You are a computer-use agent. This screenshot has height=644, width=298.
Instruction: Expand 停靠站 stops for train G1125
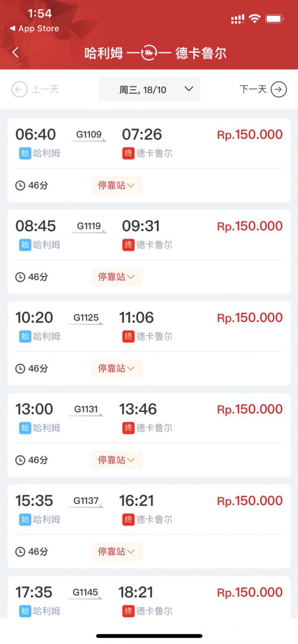[117, 369]
